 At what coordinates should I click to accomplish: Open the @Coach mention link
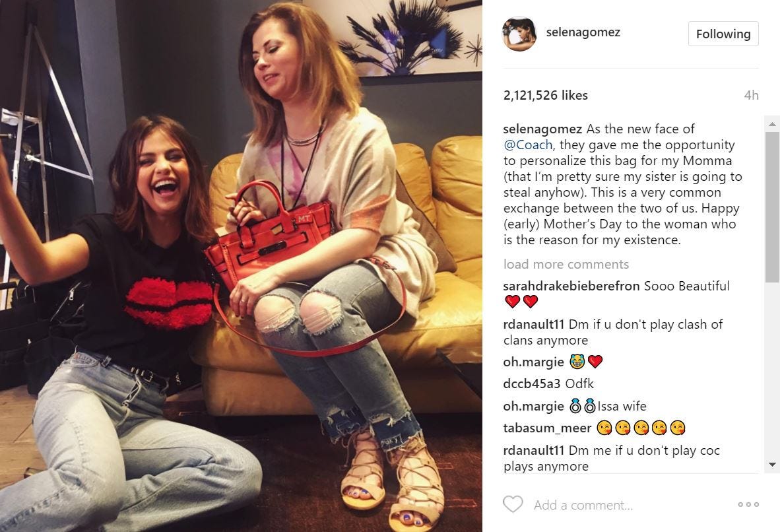pyautogui.click(x=528, y=145)
